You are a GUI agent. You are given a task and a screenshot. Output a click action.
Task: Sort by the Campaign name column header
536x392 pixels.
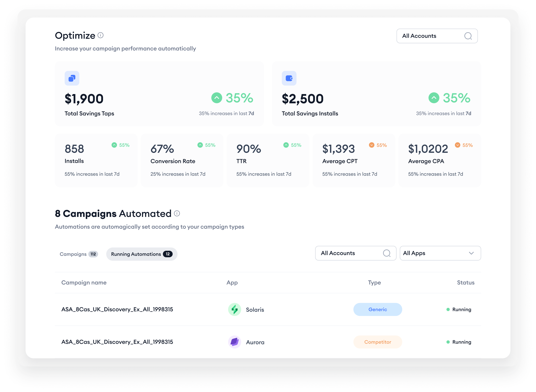tap(84, 283)
